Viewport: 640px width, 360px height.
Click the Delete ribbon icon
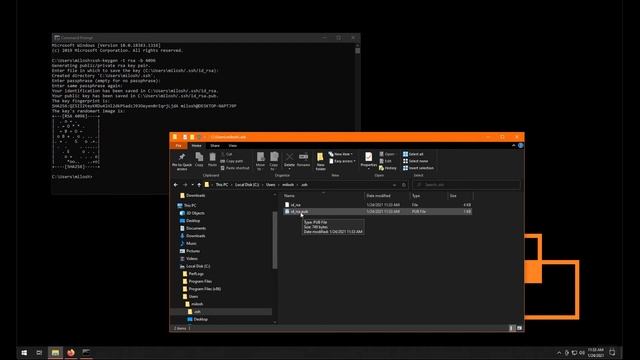point(289,160)
